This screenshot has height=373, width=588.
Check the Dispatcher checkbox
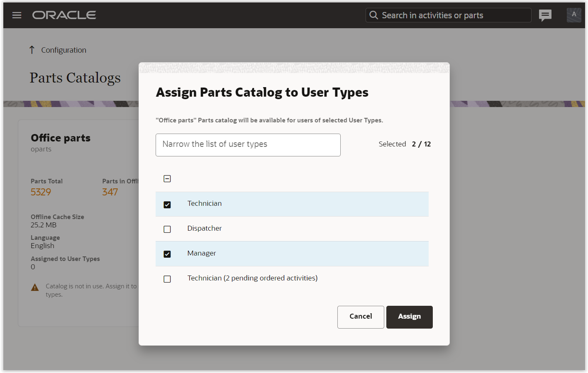(167, 229)
